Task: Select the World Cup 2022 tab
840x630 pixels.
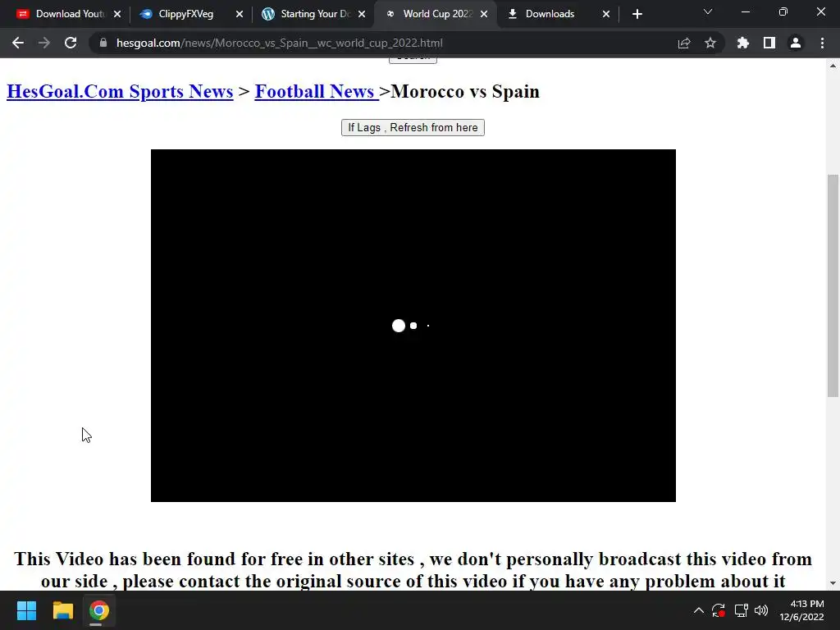Action: pos(434,14)
